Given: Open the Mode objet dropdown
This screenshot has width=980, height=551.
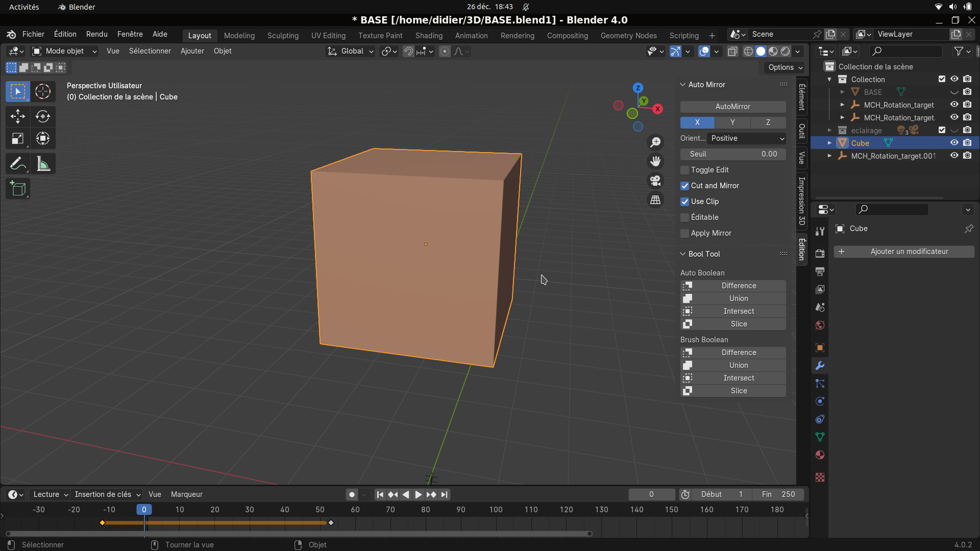Looking at the screenshot, I should [x=64, y=51].
